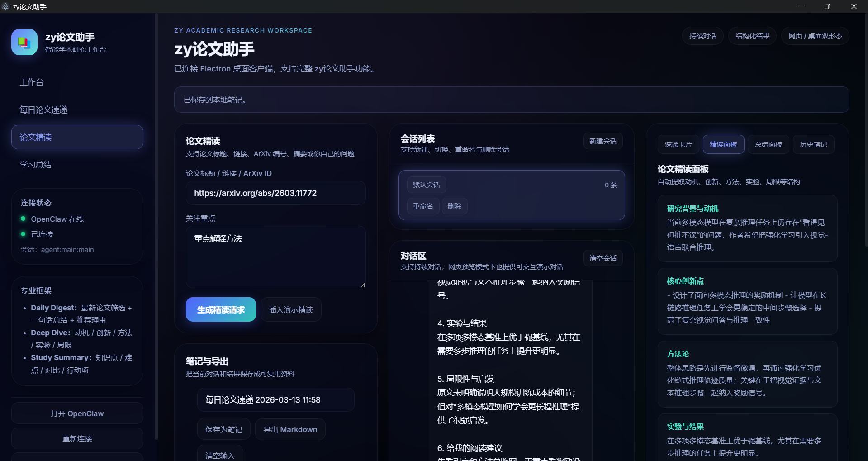Click the 5. 局限性与启发 line in chat
Image resolution: width=868 pixels, height=461 pixels.
click(x=465, y=379)
